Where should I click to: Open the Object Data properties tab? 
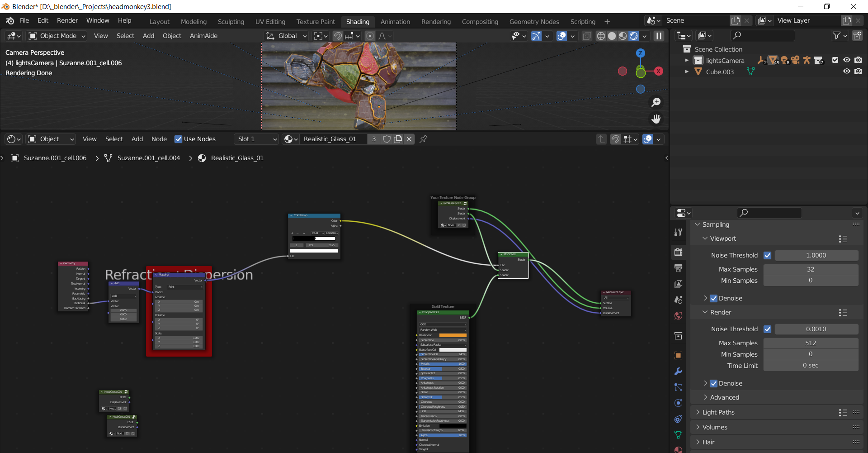tap(679, 434)
